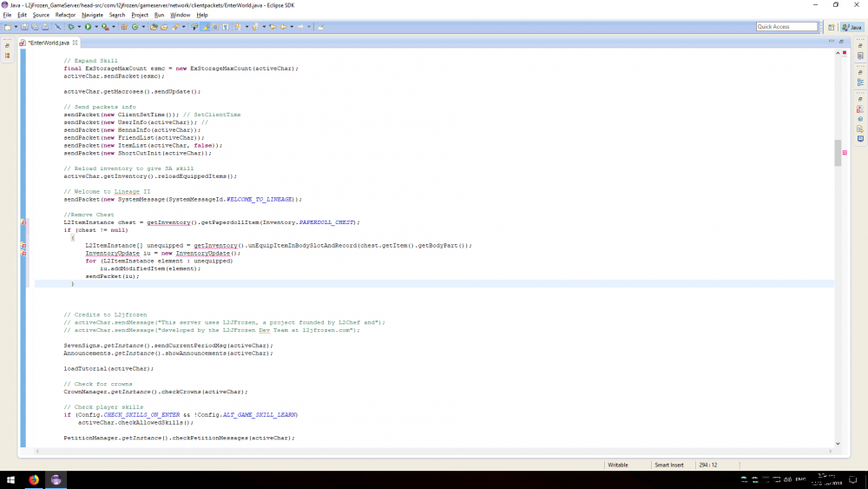Click the Back navigation arrow in toolbar
This screenshot has height=489, width=868.
click(x=283, y=27)
